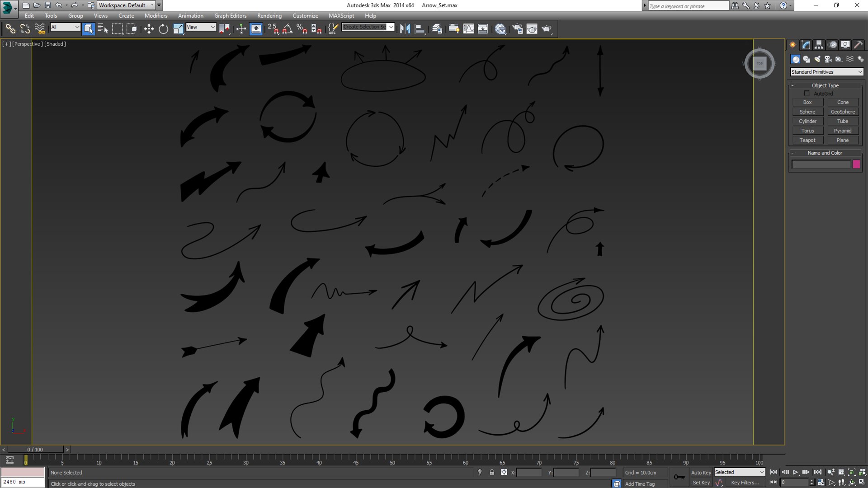868x488 pixels.
Task: Select the Shapes category icon
Action: (x=807, y=59)
